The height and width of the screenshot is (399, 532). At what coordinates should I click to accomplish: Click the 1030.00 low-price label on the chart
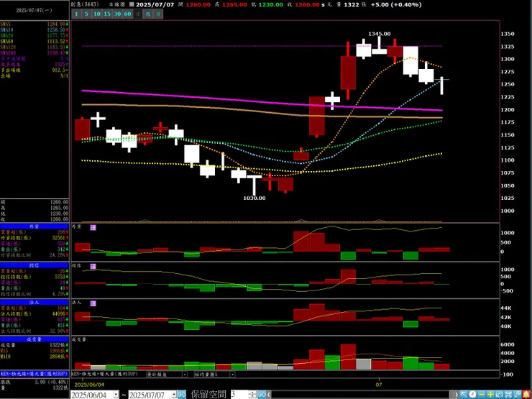point(254,198)
